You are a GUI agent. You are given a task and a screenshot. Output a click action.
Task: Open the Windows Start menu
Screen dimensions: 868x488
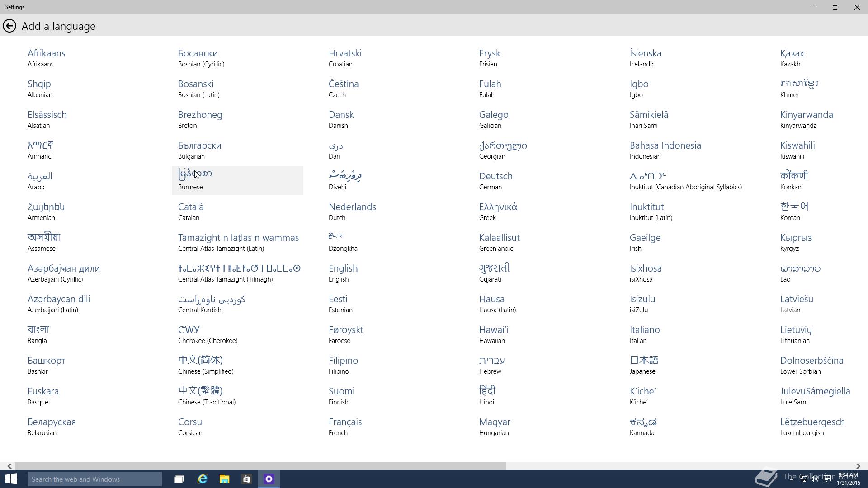[11, 479]
